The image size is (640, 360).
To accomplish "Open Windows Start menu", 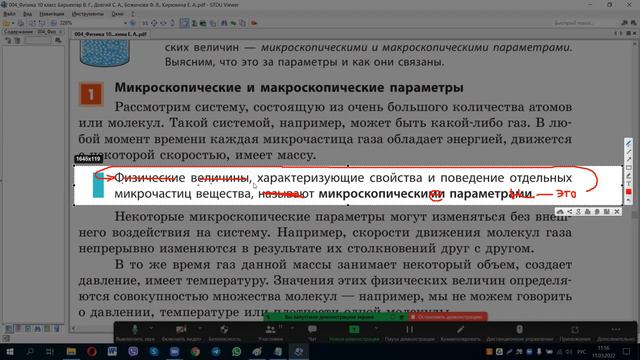I will 9,351.
